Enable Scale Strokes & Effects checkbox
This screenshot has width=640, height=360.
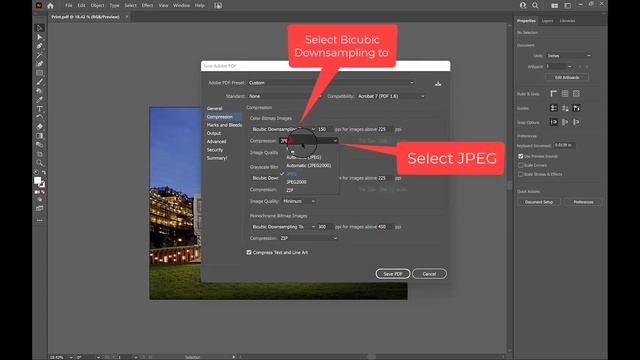(520, 174)
